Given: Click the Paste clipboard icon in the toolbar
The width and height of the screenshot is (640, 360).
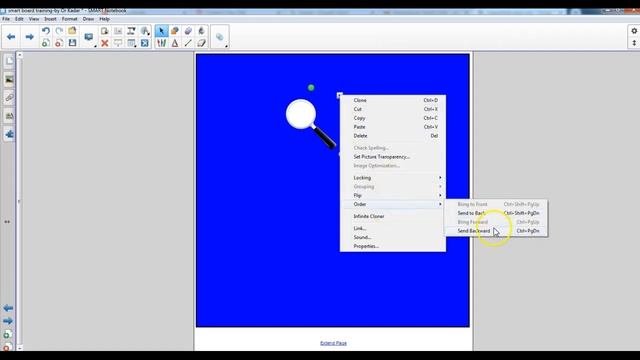Looking at the screenshot, I should click(104, 31).
